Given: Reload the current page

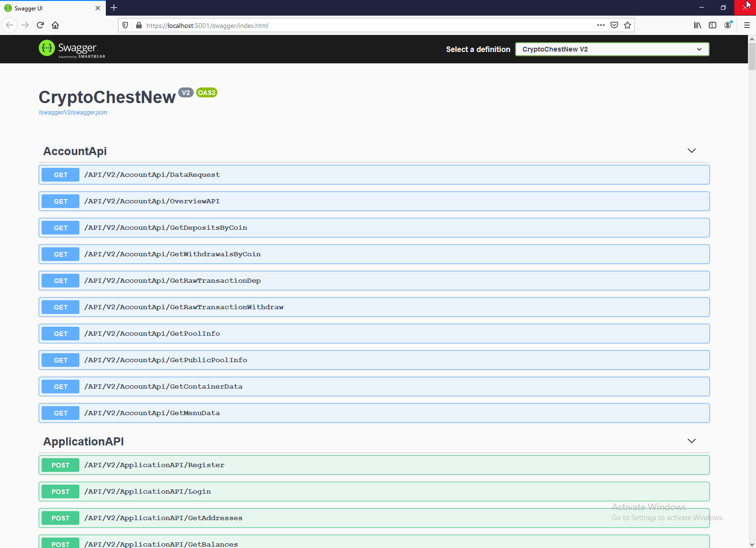Looking at the screenshot, I should [40, 25].
